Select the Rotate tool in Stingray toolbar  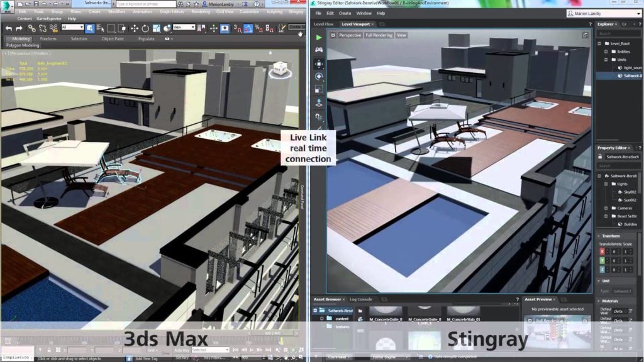pyautogui.click(x=319, y=76)
